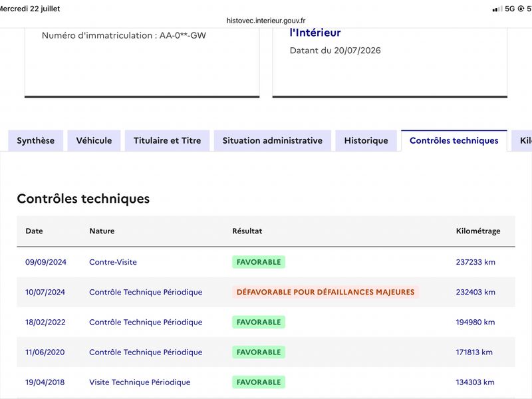
Task: Select mileage 237233 km
Action: pyautogui.click(x=475, y=262)
